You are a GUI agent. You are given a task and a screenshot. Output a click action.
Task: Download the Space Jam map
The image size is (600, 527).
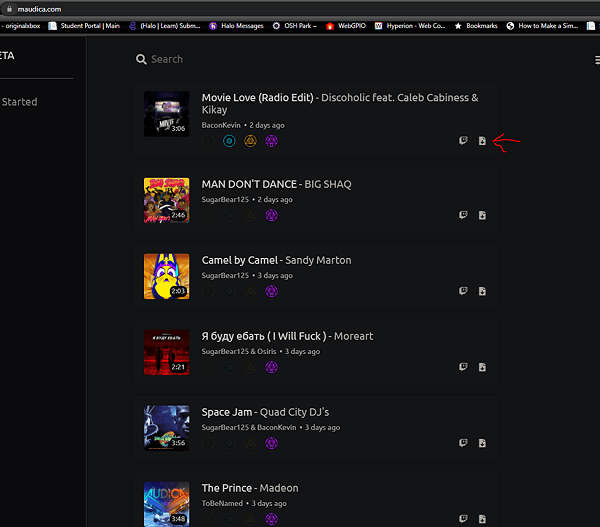482,443
